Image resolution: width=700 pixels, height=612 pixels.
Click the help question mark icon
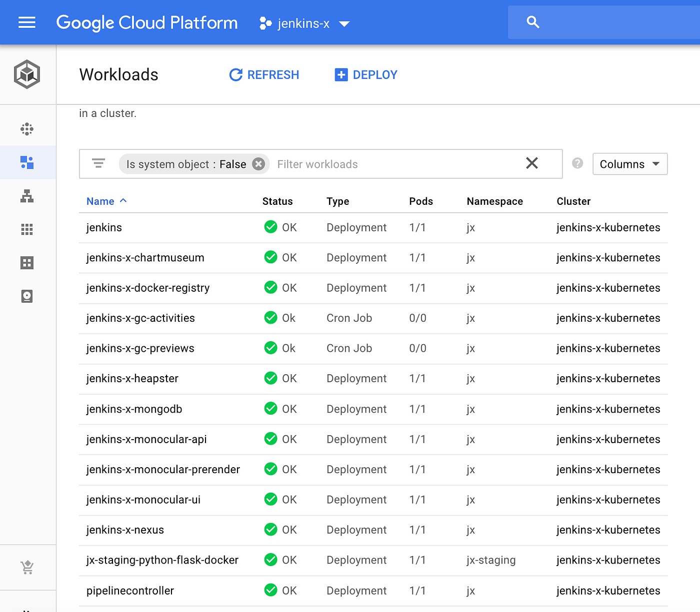(577, 163)
